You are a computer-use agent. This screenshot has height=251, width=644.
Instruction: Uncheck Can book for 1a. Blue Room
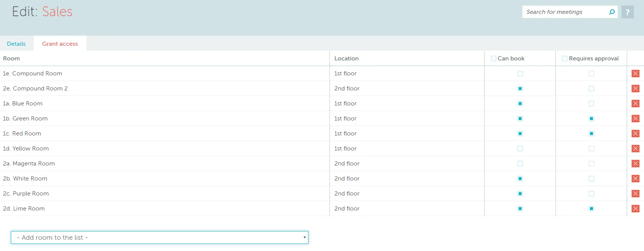(520, 104)
